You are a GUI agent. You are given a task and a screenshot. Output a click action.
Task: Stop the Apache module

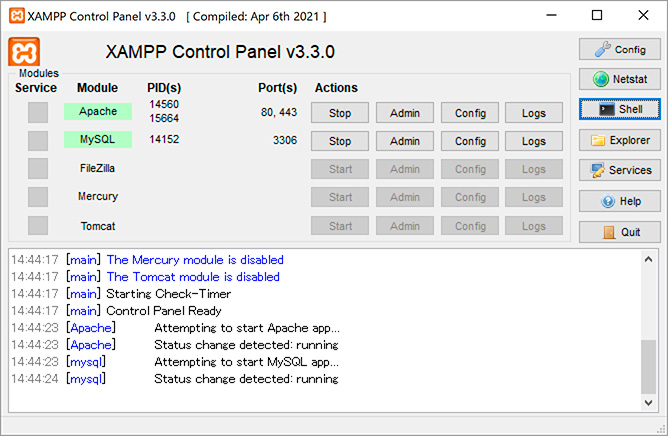point(340,113)
